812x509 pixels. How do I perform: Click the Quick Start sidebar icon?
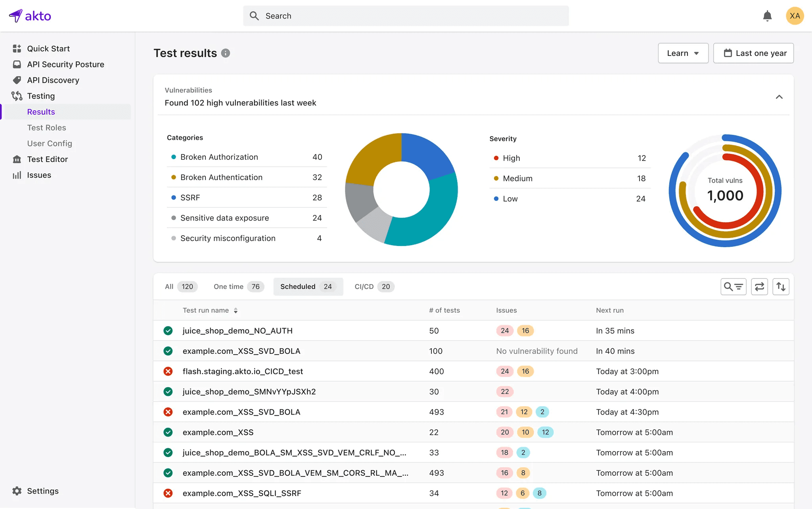(17, 48)
